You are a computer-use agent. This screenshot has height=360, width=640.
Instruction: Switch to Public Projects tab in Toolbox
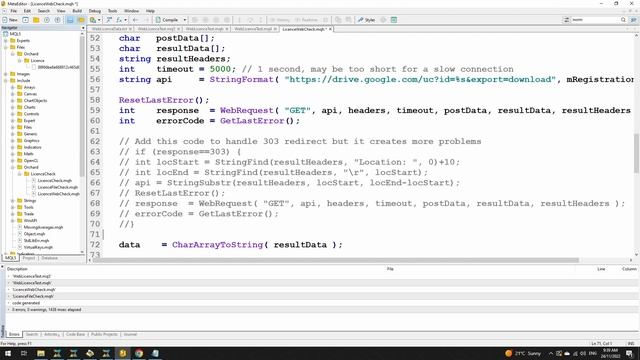pos(104,334)
